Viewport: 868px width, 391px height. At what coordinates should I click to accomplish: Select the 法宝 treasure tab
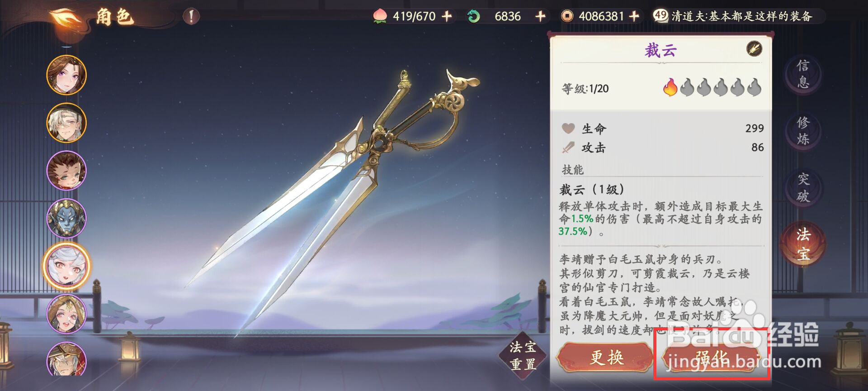(x=803, y=244)
